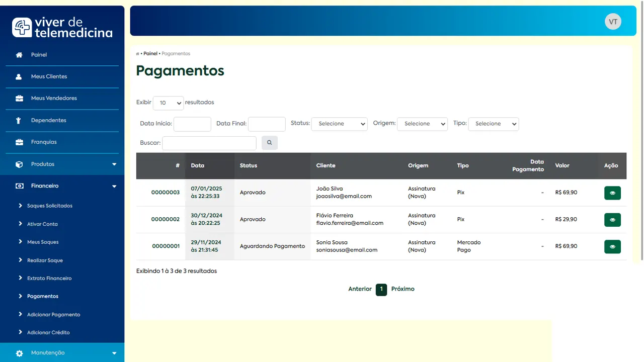This screenshot has height=362, width=644.
Task: Click the VT avatar circle in the header
Action: pos(613,21)
